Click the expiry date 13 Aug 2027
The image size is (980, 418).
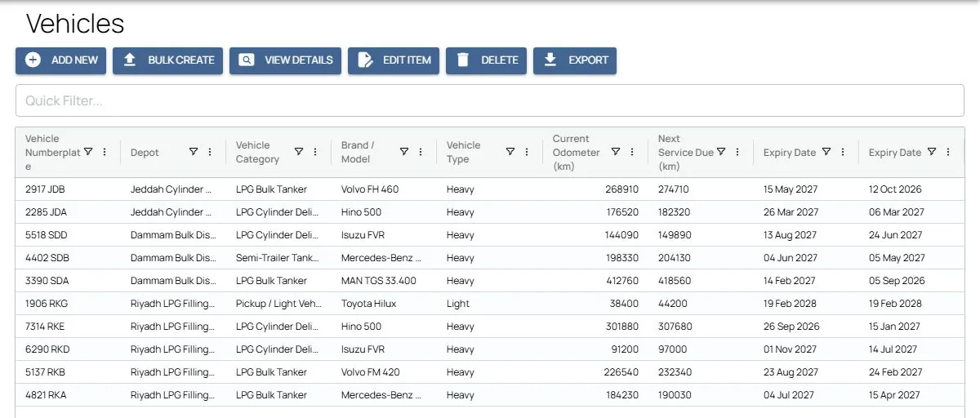[x=790, y=235]
